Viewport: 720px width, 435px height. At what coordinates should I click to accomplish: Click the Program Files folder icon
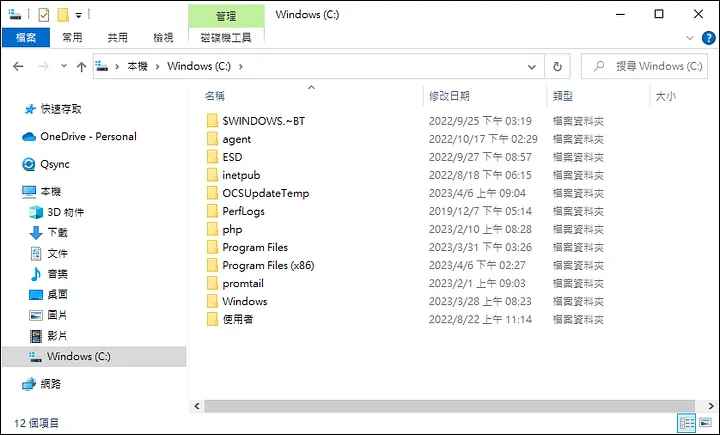click(212, 247)
